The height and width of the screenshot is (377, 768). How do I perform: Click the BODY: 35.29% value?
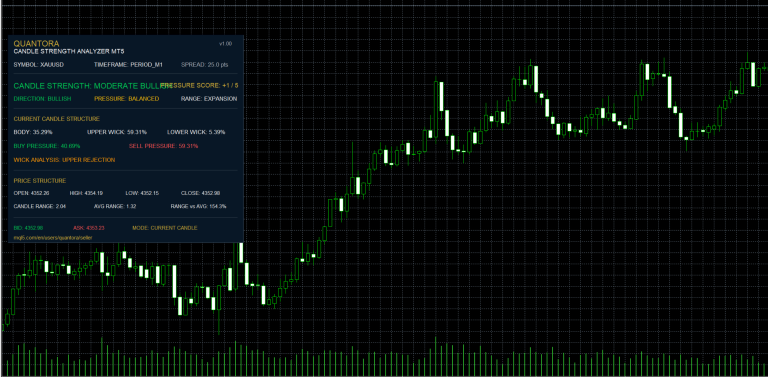33,132
